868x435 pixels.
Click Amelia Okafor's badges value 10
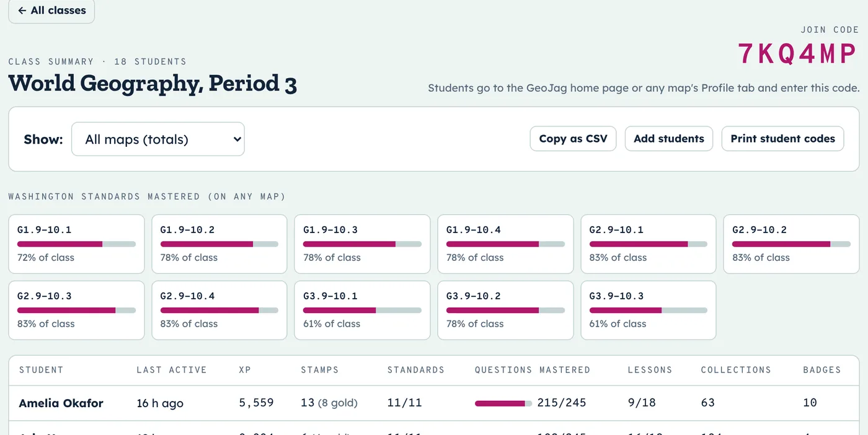810,403
